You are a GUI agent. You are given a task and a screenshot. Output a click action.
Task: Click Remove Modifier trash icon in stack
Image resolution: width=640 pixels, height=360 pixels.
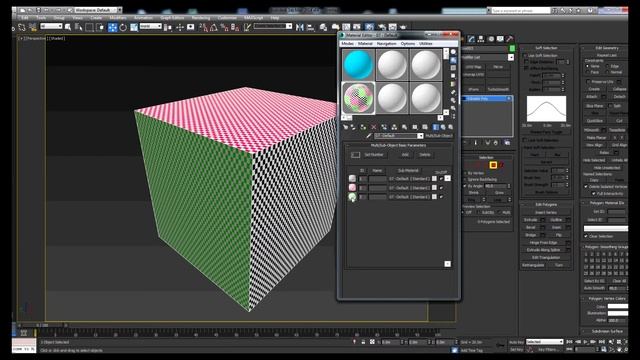pos(496,143)
